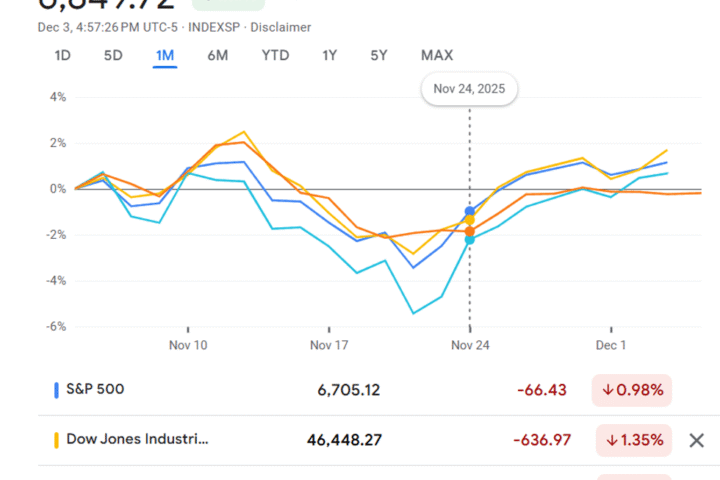Show the 5Y chart range
720x480 pixels.
click(x=379, y=55)
